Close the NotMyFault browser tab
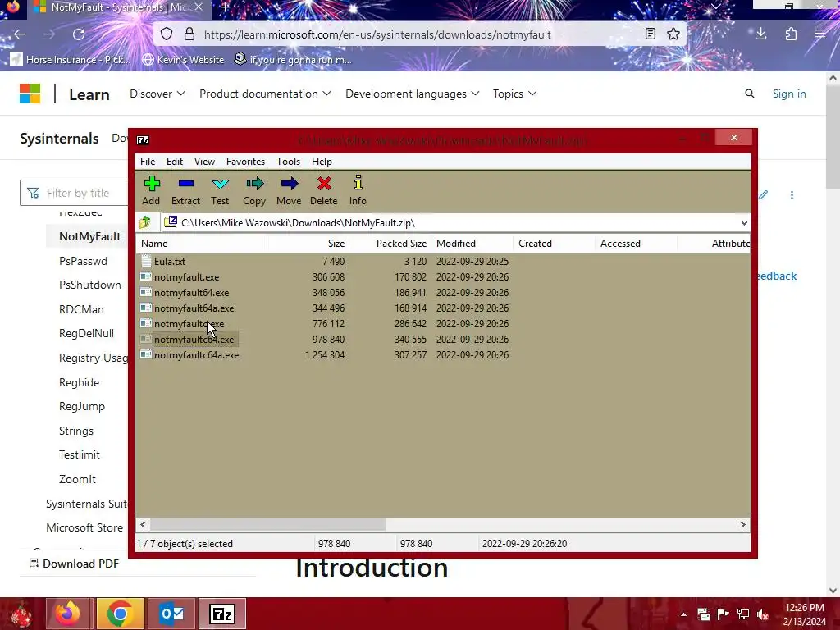 coord(199,7)
